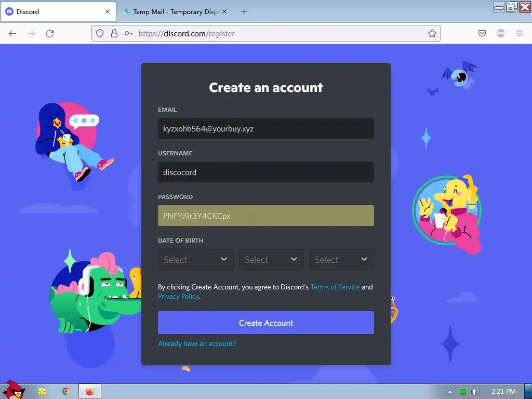This screenshot has height=399, width=532.
Task: Click the Save to Pocket icon
Action: (482, 33)
